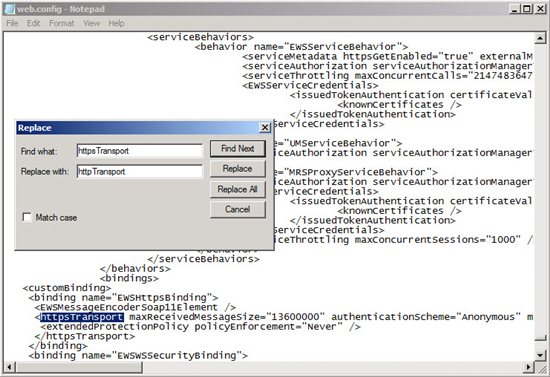Click horizontal scrollbar left arrow
550x377 pixels.
[9, 367]
